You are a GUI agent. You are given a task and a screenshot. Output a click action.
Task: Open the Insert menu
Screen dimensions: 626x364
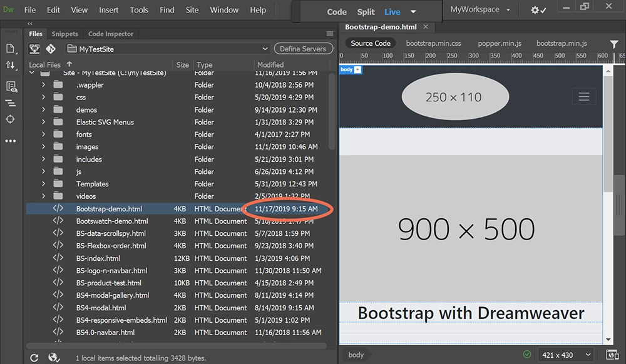click(x=108, y=10)
